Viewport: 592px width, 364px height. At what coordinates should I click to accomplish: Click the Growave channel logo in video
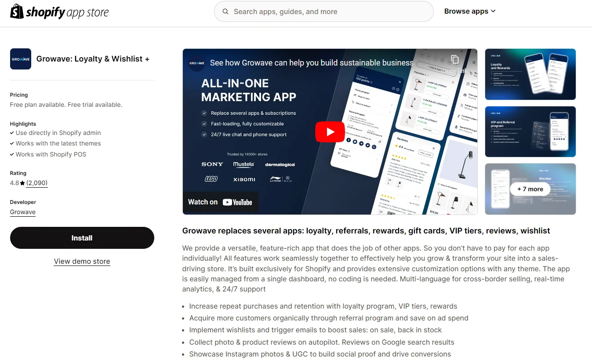pyautogui.click(x=197, y=63)
